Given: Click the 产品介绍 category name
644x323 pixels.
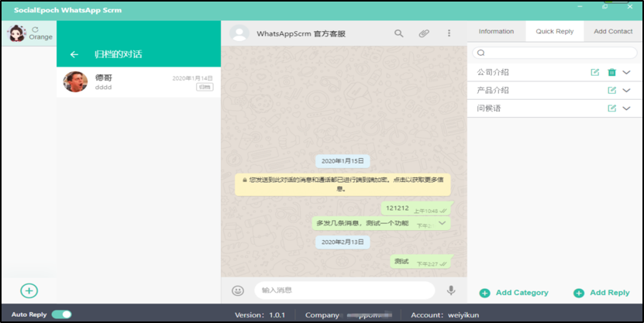Looking at the screenshot, I should (493, 91).
